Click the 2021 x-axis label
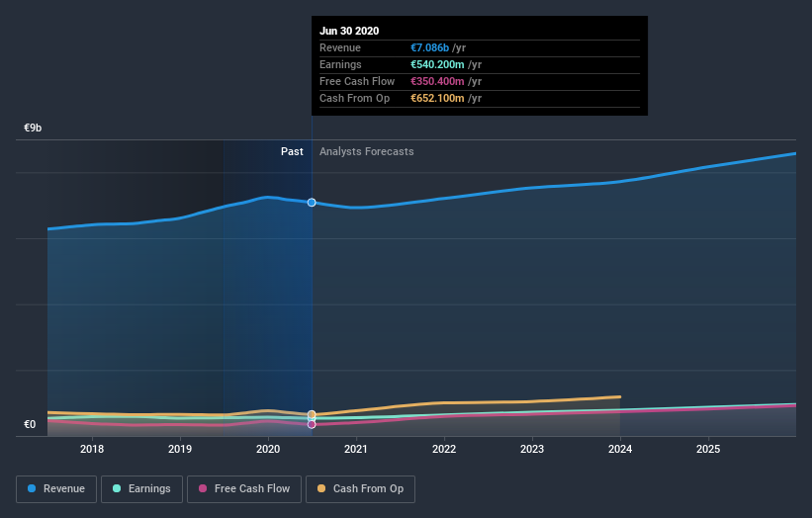This screenshot has width=812, height=518. pyautogui.click(x=356, y=449)
